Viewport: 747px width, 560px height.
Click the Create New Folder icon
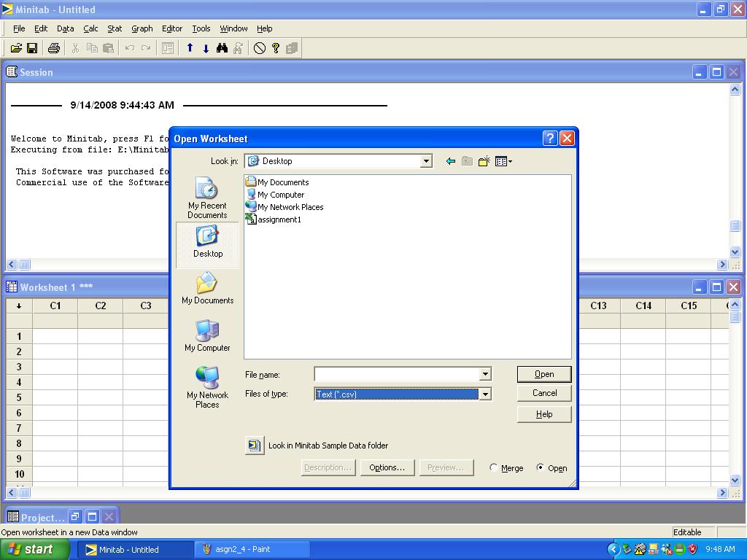(484, 161)
